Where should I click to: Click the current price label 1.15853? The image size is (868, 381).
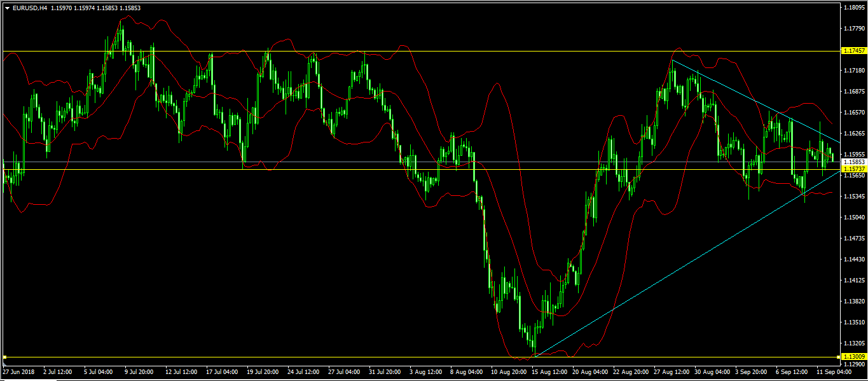[x=853, y=162]
